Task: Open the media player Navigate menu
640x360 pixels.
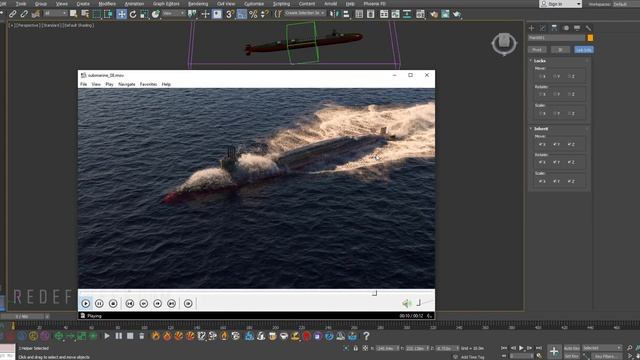Action: pos(127,84)
